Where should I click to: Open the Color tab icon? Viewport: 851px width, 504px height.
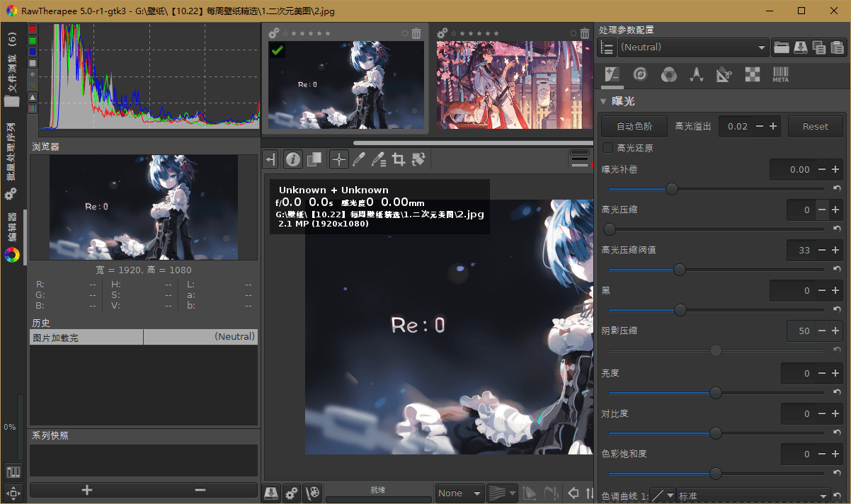(668, 74)
